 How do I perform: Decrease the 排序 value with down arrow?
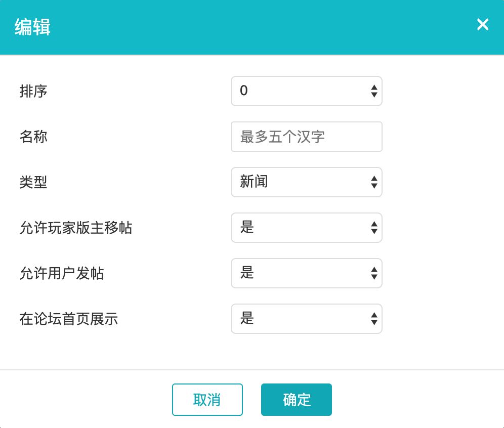374,95
